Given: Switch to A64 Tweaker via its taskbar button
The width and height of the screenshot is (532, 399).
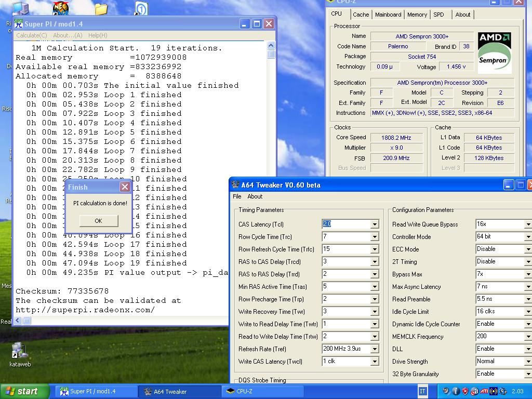Looking at the screenshot, I should coord(179,392).
